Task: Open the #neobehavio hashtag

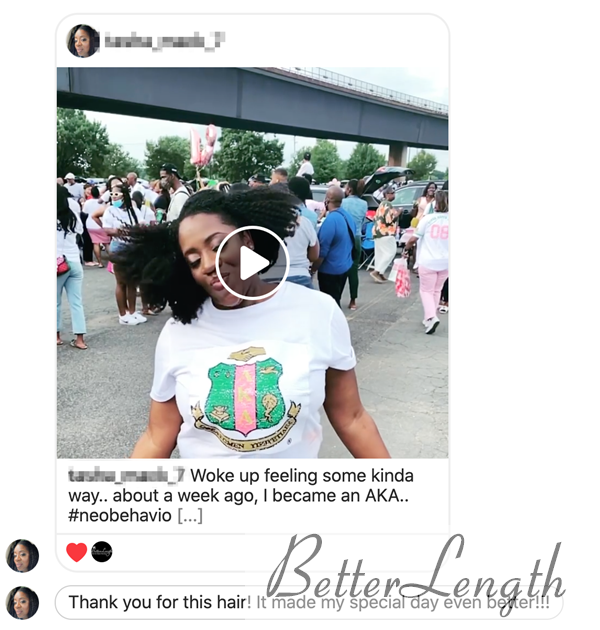Action: point(120,515)
